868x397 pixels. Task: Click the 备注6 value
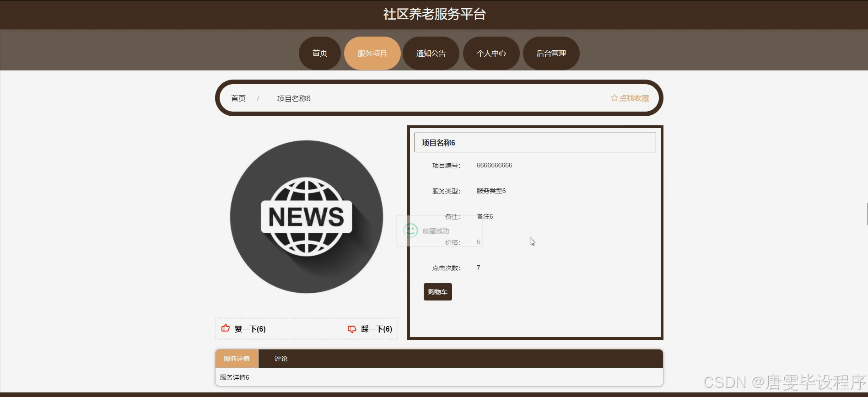coord(485,216)
